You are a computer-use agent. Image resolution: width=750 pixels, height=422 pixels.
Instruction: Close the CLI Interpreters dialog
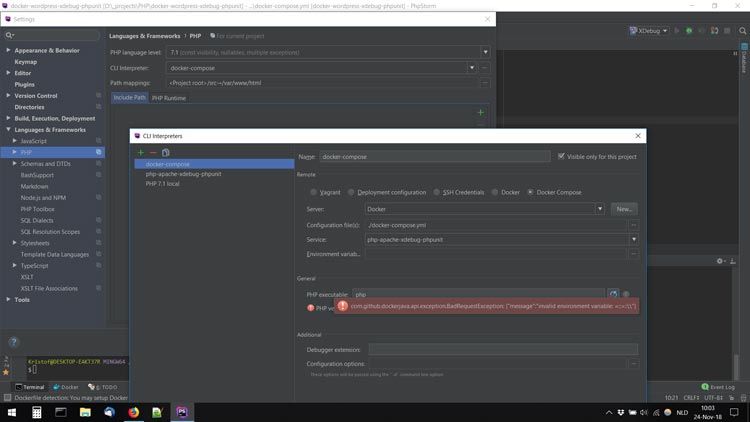coord(638,136)
